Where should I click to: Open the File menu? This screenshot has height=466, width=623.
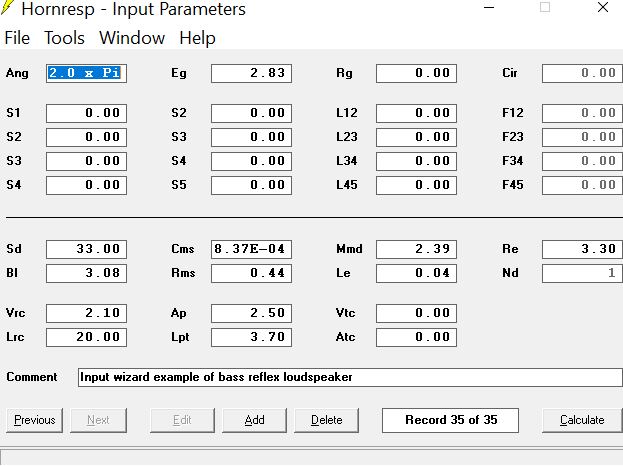pos(17,38)
